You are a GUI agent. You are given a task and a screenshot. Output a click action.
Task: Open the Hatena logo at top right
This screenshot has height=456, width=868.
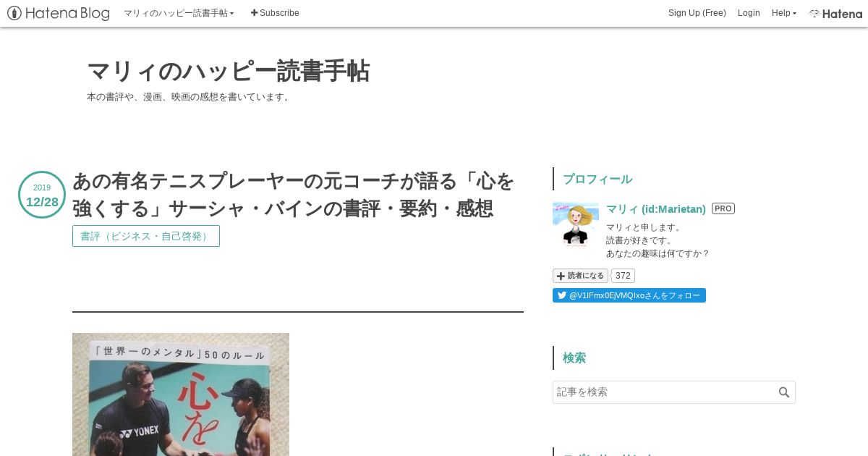(835, 13)
